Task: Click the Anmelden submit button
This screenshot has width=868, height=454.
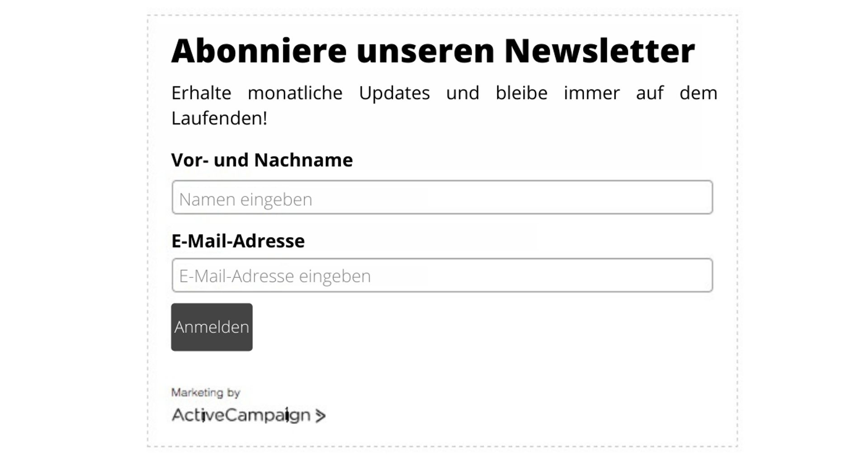Action: (212, 327)
